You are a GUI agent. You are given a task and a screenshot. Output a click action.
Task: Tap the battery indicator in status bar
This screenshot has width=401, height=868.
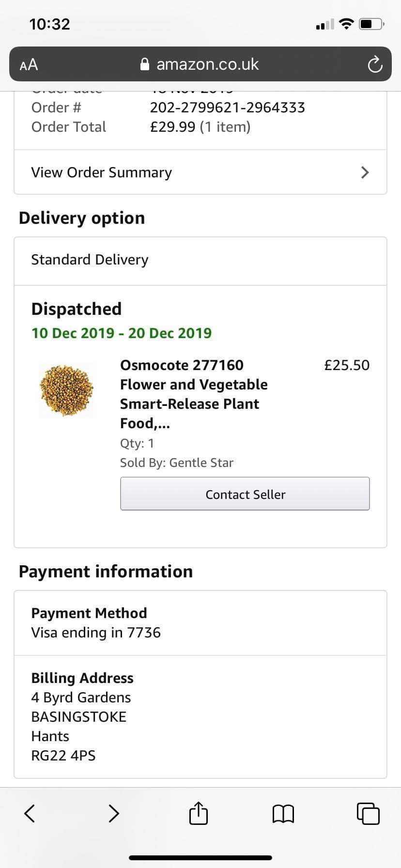[x=371, y=24]
